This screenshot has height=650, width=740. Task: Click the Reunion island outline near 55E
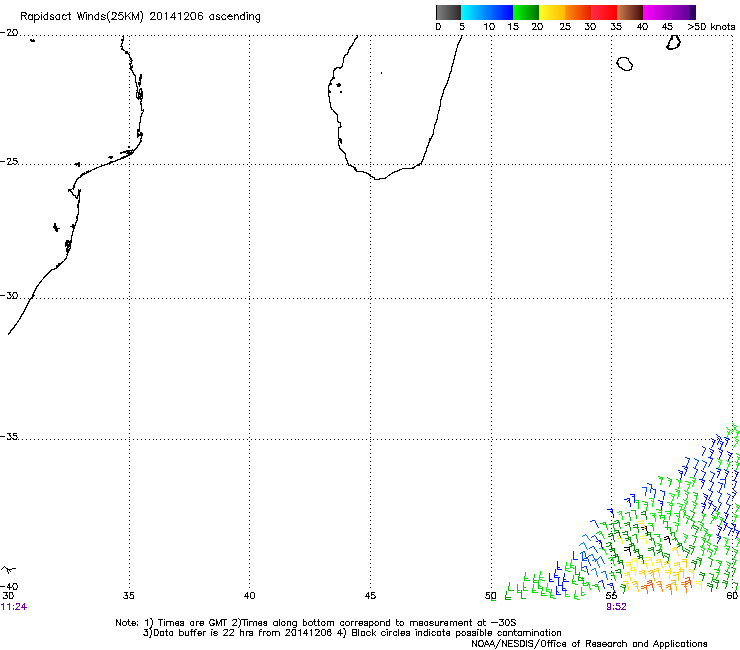tap(624, 64)
